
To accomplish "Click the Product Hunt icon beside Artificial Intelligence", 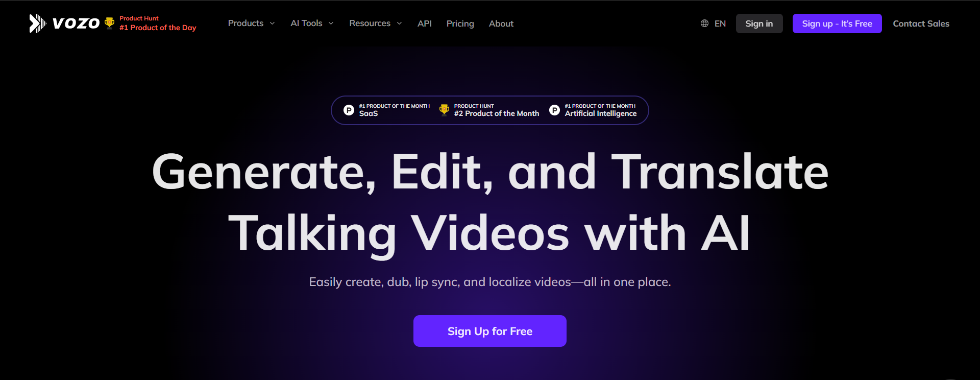I will point(554,110).
